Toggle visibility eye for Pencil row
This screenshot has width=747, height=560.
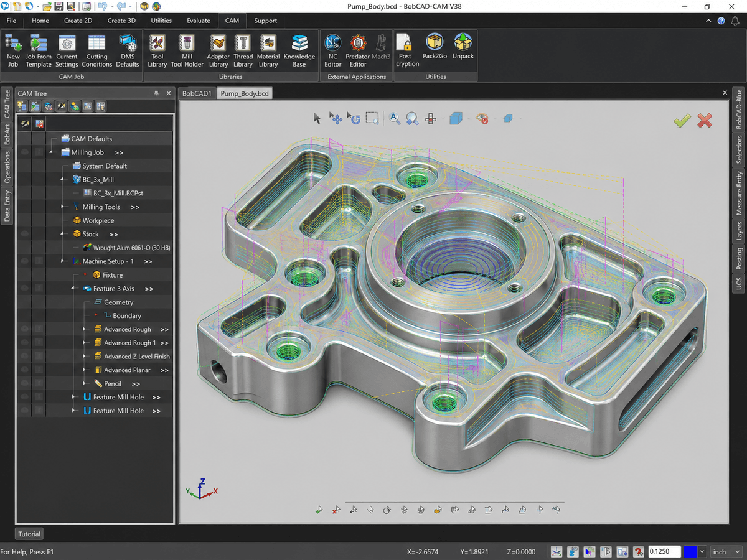click(25, 384)
